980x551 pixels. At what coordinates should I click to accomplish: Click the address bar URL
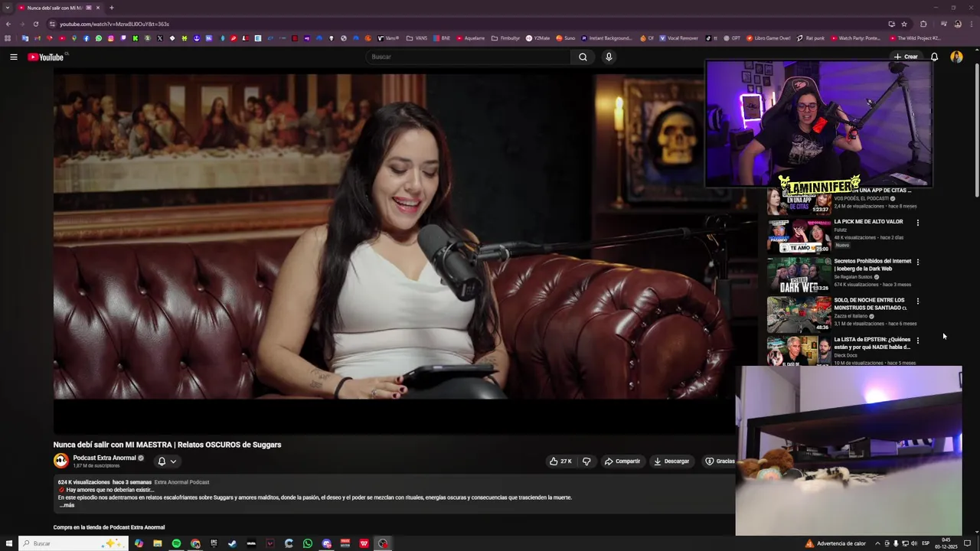tap(115, 24)
